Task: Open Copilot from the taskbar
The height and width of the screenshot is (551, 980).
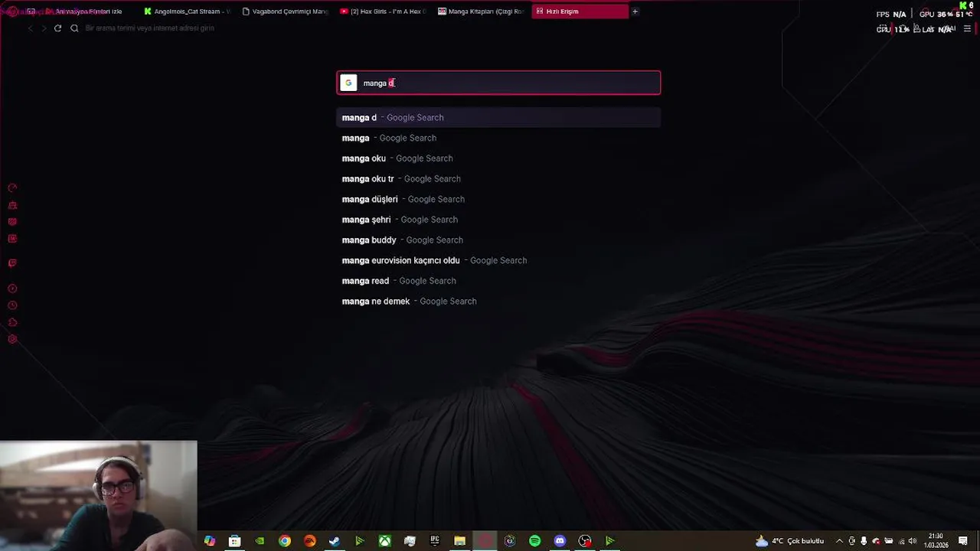Action: [209, 541]
